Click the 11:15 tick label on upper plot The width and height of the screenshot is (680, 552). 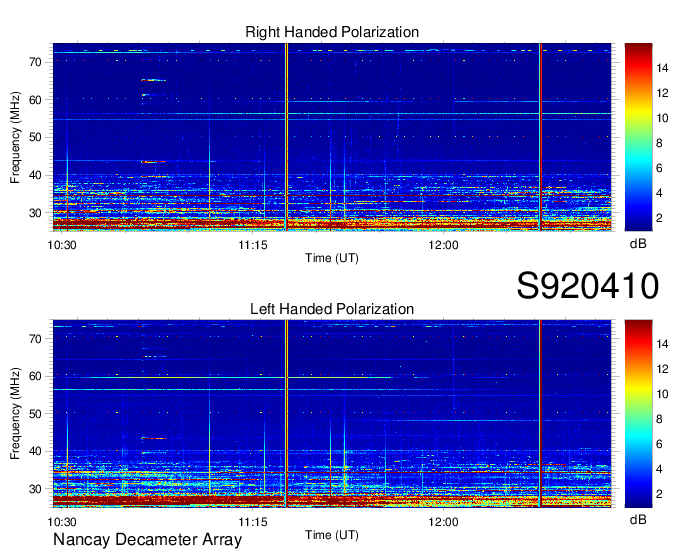point(253,245)
